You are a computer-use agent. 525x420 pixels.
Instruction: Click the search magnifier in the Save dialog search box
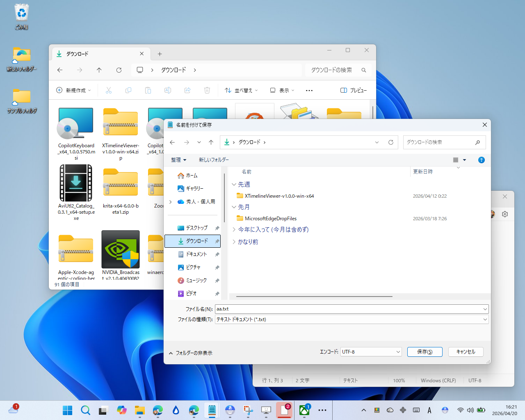click(477, 142)
